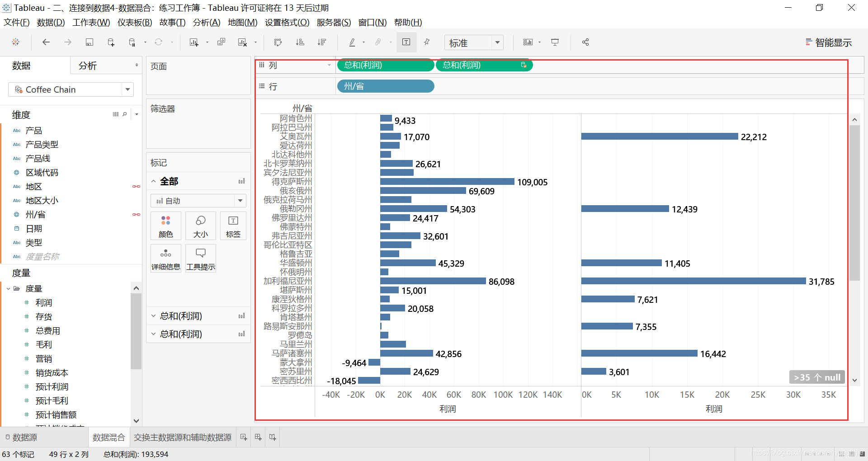This screenshot has height=461, width=868.
Task: Click the redo forward arrow
Action: [x=68, y=42]
